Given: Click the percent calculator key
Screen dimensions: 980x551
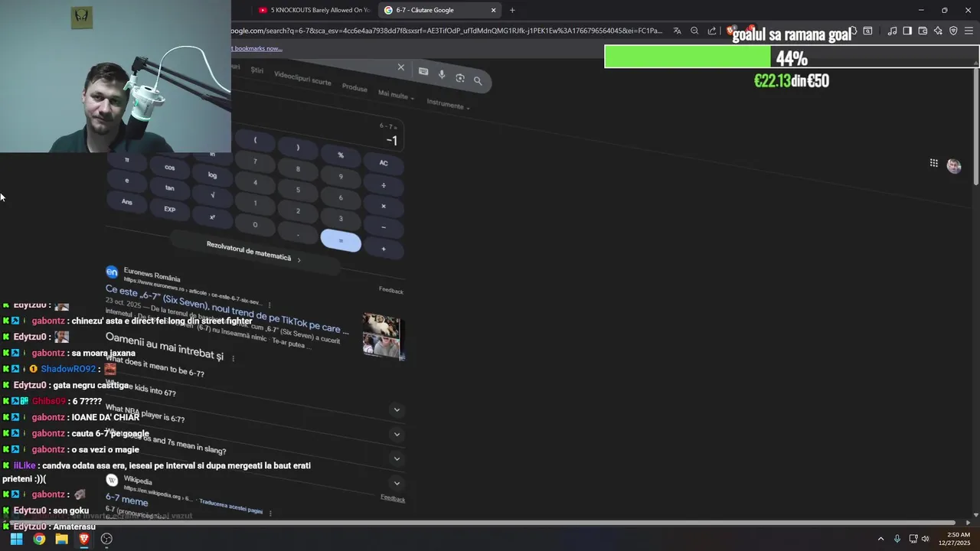Looking at the screenshot, I should point(341,155).
